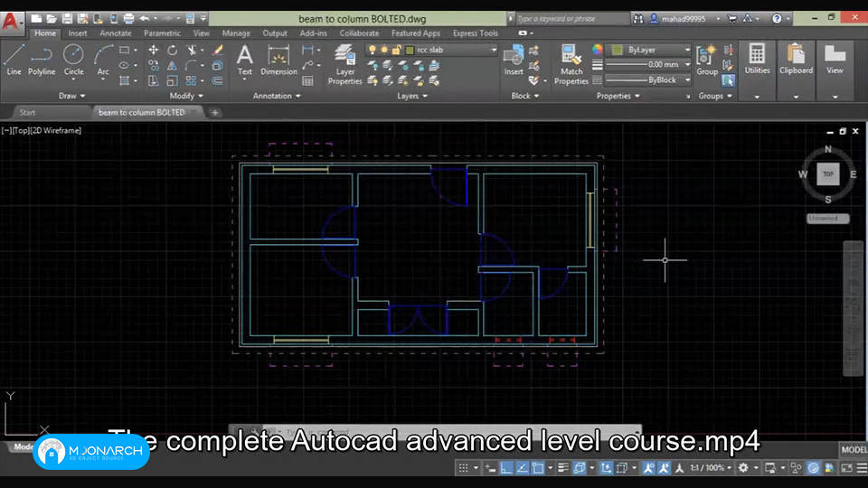Screen dimensions: 868x488
Task: Click the rcc slab layer color swatch
Action: [x=410, y=50]
